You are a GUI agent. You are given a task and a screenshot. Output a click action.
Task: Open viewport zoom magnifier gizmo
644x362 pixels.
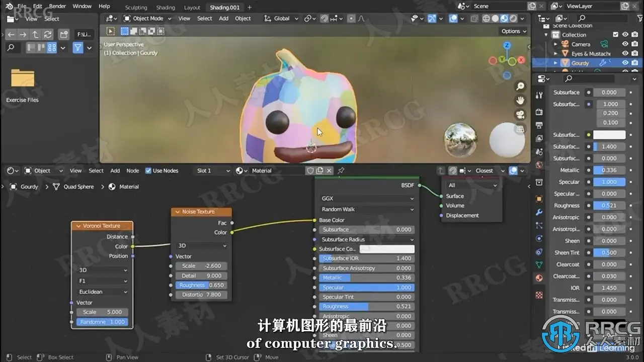pyautogui.click(x=520, y=87)
